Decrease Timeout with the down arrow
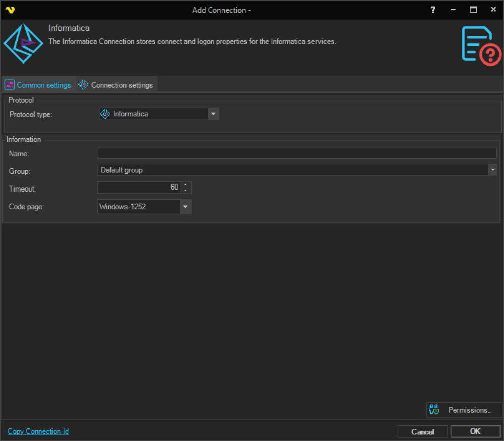 tap(186, 190)
